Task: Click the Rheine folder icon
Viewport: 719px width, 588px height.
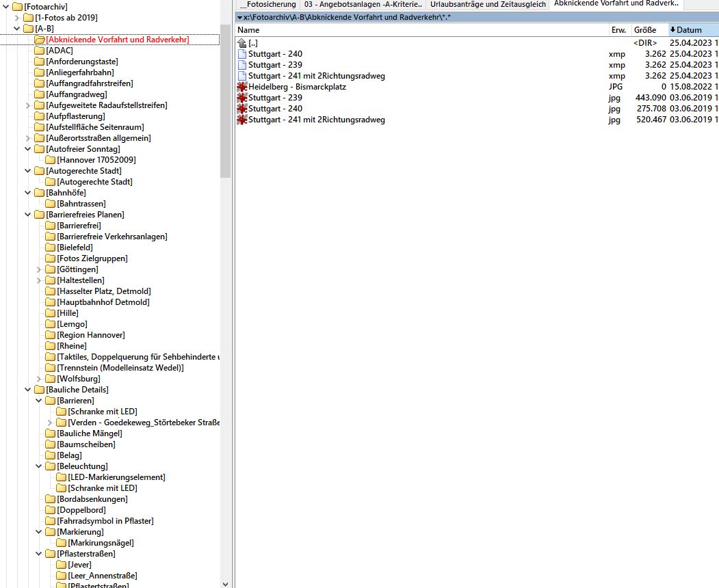Action: click(x=51, y=346)
